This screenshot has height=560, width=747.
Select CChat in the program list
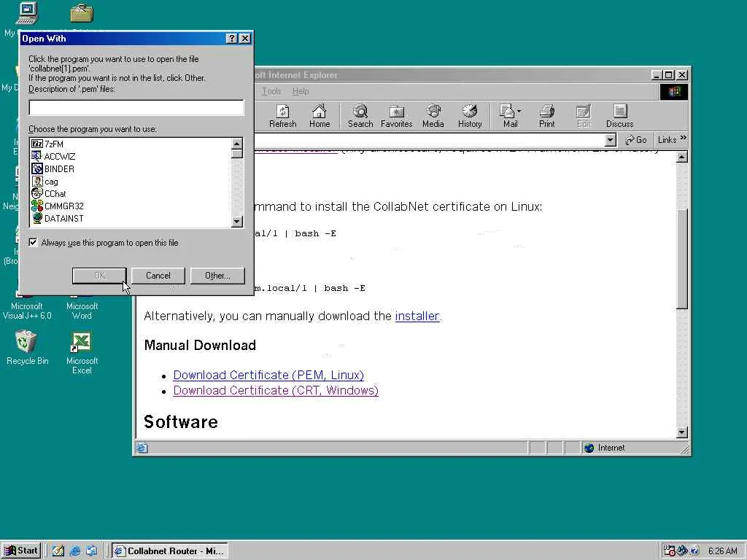click(x=49, y=194)
